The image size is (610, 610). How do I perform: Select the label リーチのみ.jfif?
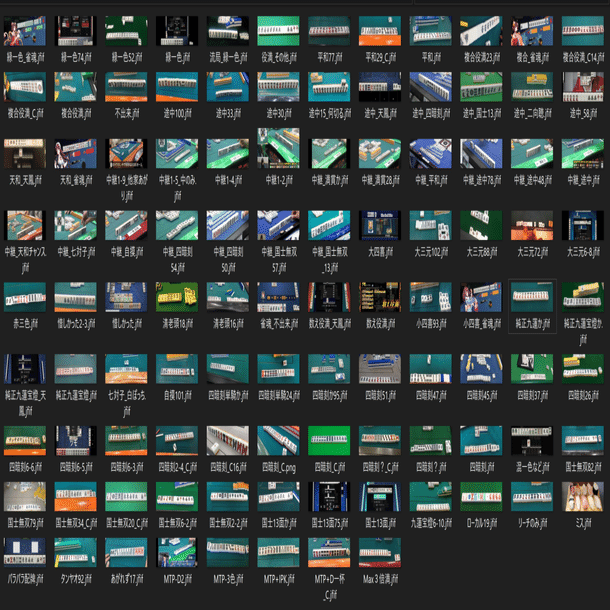click(532, 523)
